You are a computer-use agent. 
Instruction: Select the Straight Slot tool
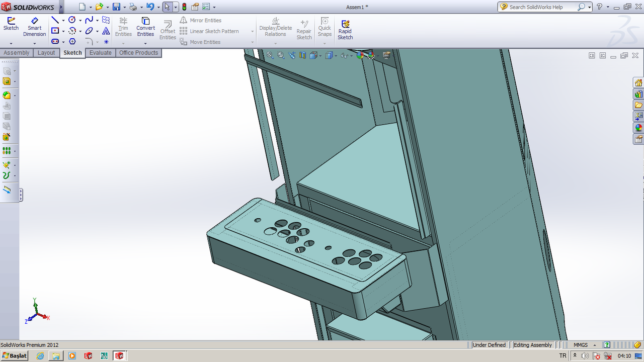coord(55,41)
